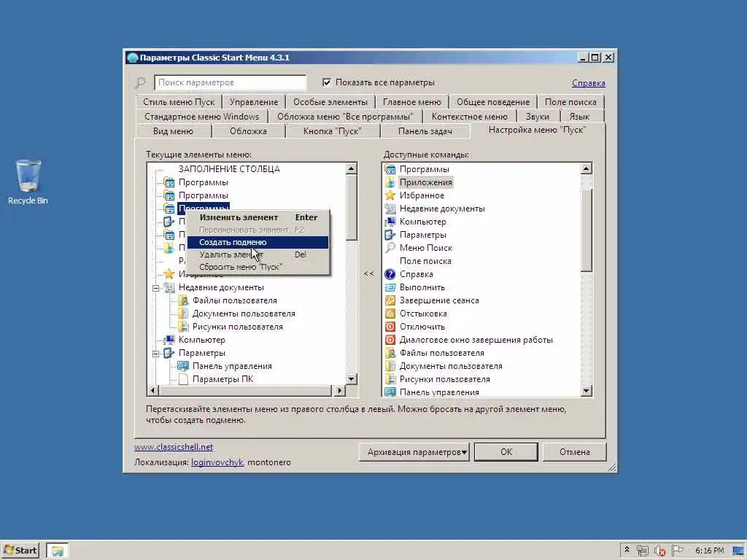The height and width of the screenshot is (560, 747).
Task: Click the Выполнить icon in commands list
Action: click(390, 287)
